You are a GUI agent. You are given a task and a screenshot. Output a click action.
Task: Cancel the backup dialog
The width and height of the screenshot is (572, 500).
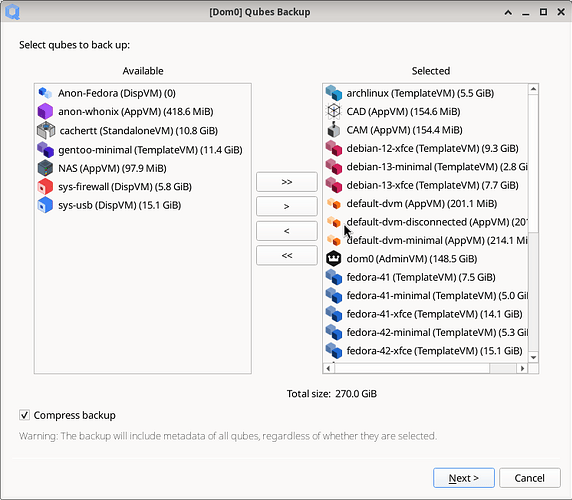[530, 478]
